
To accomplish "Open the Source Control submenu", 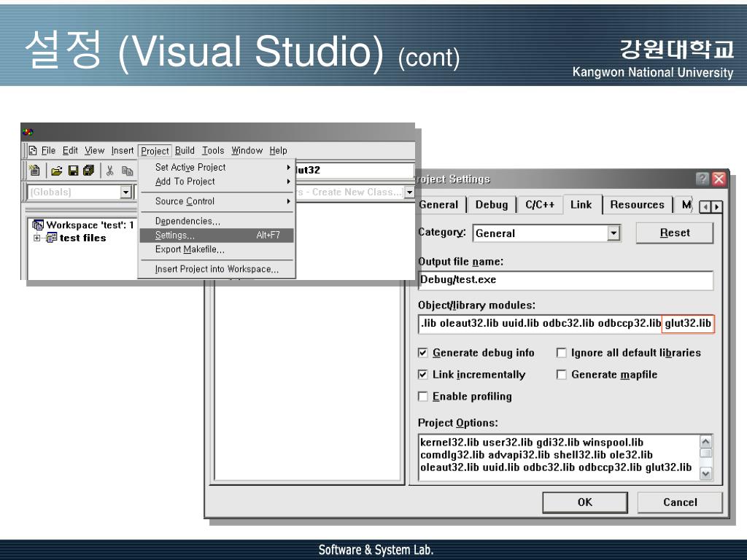I will [217, 201].
